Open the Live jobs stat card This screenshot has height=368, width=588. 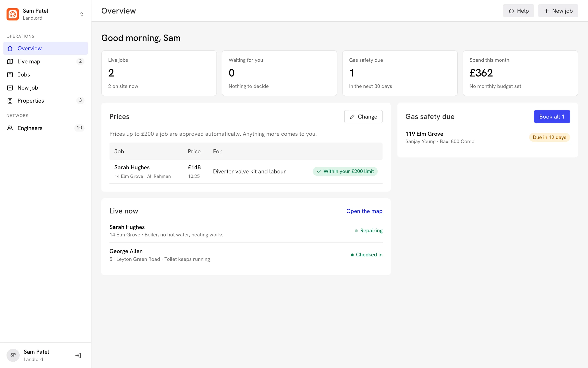tap(159, 73)
